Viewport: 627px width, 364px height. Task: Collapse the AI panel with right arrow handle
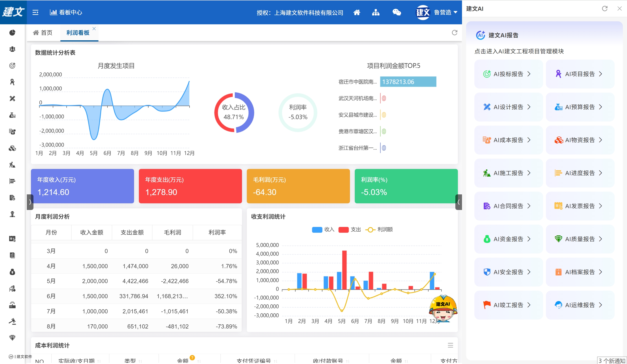click(458, 202)
